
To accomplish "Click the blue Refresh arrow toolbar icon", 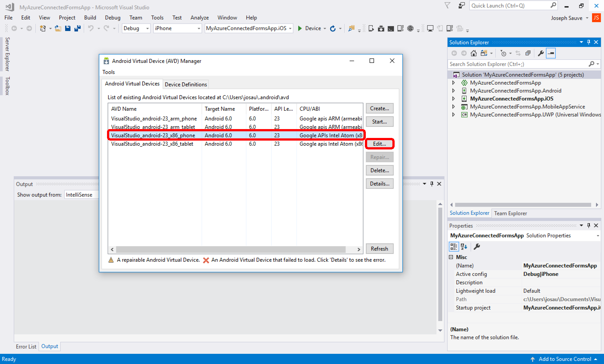I will point(333,28).
